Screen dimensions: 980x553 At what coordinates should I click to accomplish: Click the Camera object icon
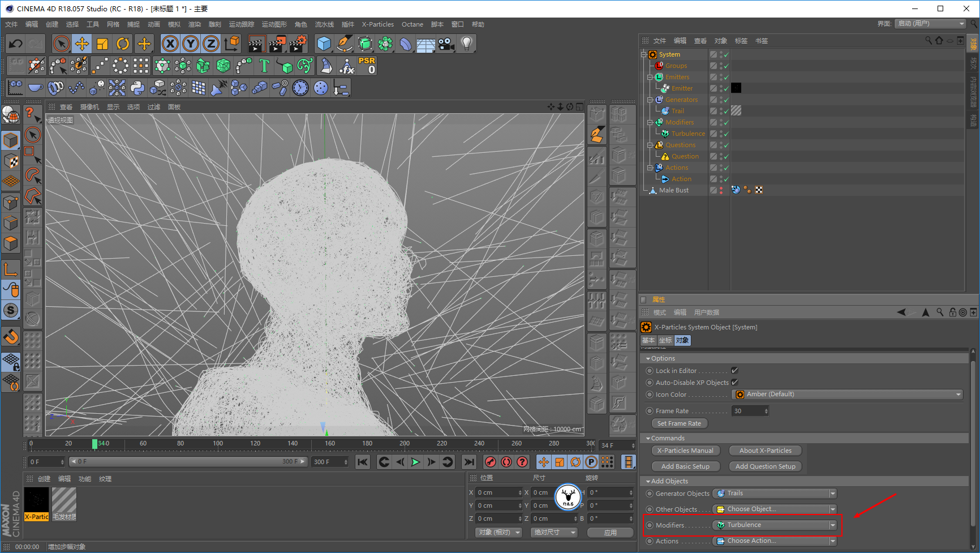point(446,44)
